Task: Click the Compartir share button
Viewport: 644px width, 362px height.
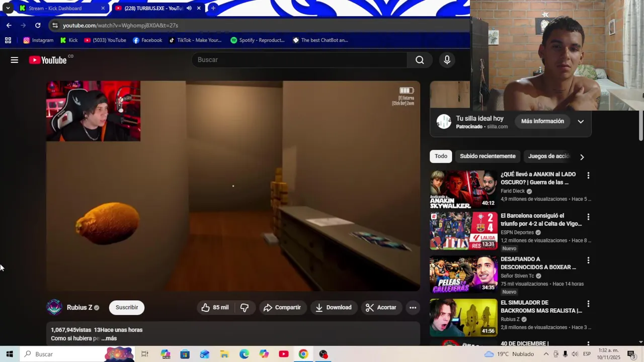Action: (282, 307)
